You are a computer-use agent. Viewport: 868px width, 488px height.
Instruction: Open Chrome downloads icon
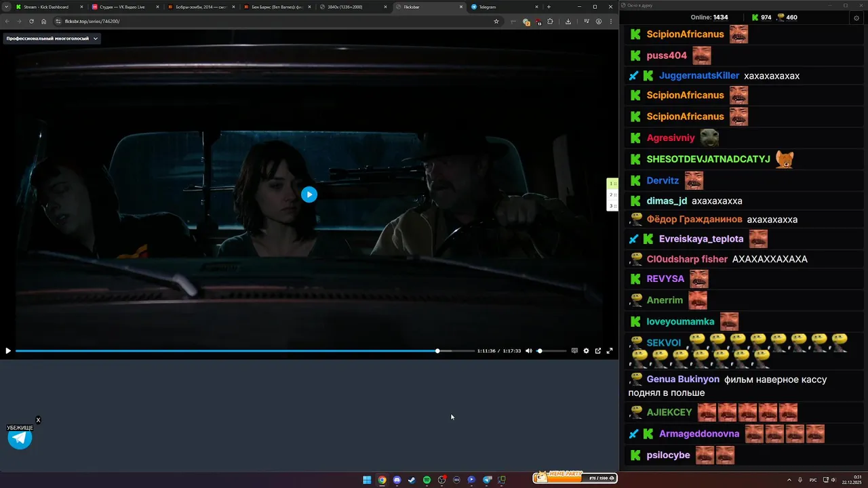tap(568, 21)
